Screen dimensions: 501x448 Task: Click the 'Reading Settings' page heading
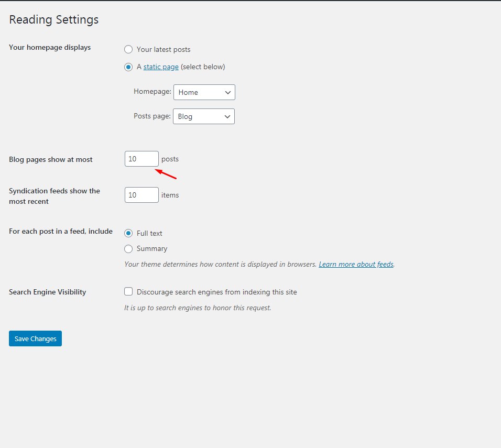53,19
